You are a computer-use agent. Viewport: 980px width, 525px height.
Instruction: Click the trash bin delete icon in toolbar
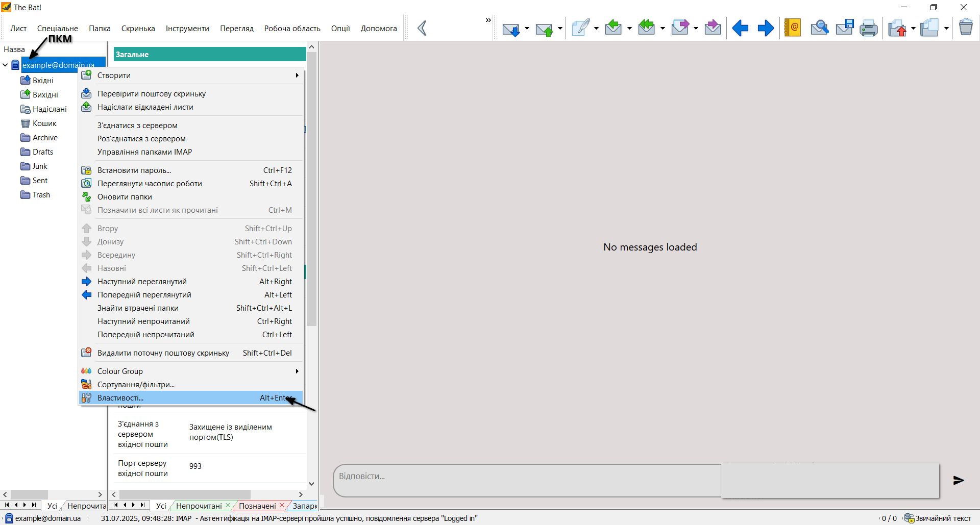(965, 28)
